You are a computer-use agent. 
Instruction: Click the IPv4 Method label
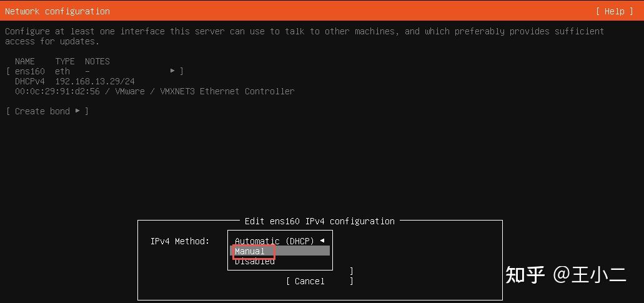click(180, 241)
